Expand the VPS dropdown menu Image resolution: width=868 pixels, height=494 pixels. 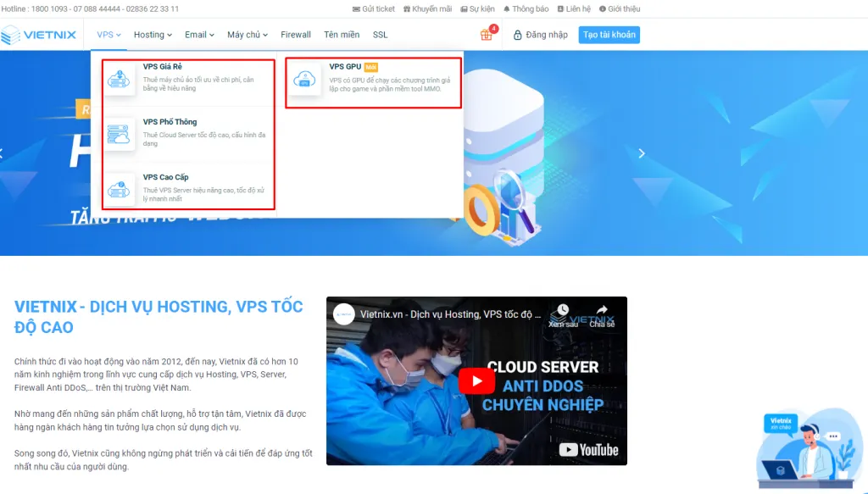coord(108,35)
